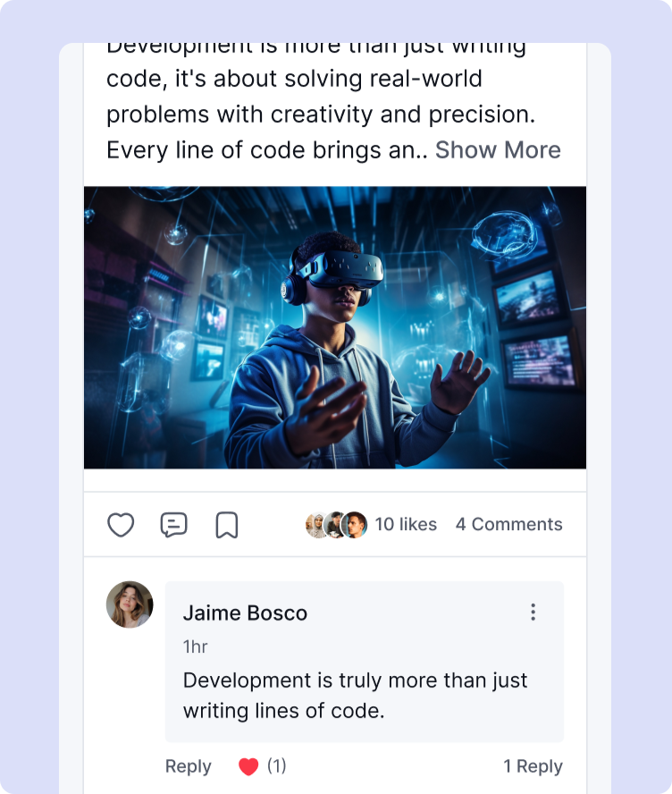Click the first liker avatar in the stack
Viewport: 672px width, 794px height.
pyautogui.click(x=315, y=525)
